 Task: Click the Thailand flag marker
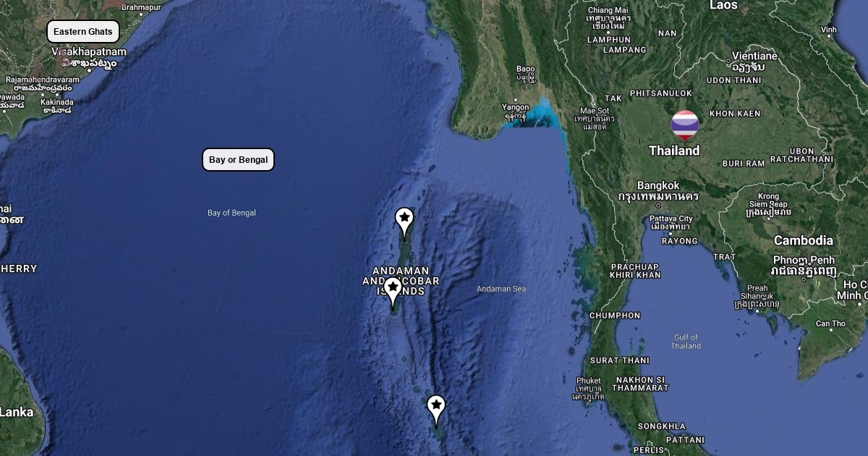coord(684,126)
